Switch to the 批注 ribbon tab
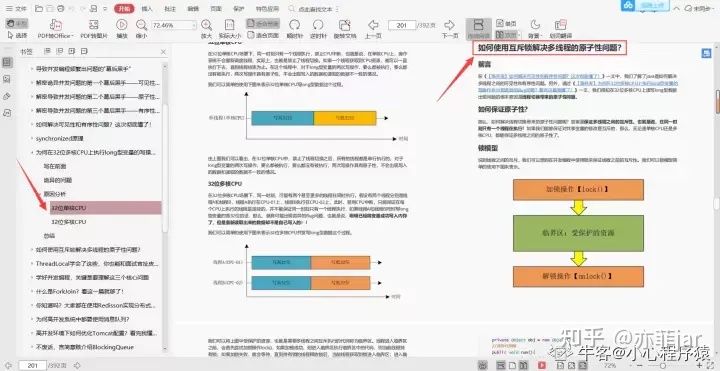Image resolution: width=720 pixels, height=371 pixels. coord(170,9)
